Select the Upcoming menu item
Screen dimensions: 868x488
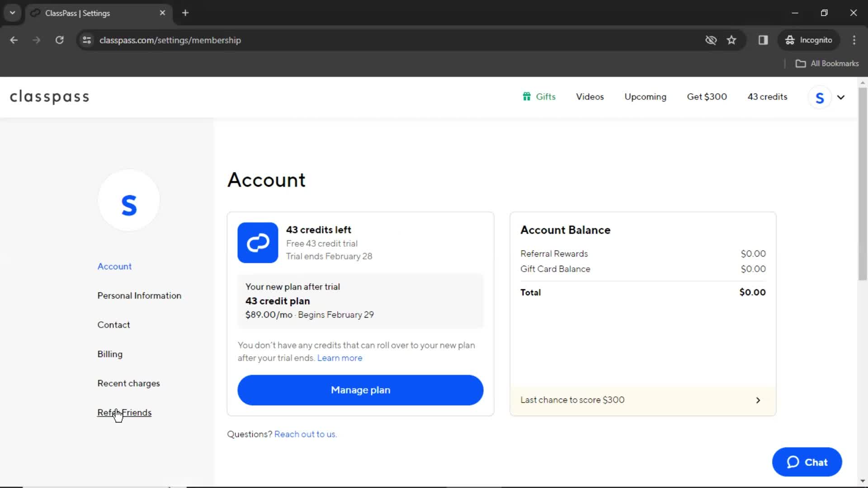645,97
